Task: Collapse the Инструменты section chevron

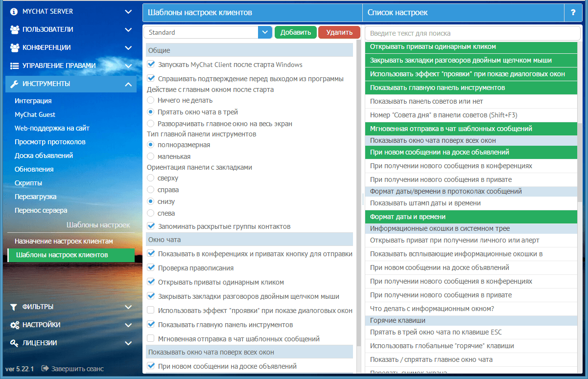Action: coord(128,84)
